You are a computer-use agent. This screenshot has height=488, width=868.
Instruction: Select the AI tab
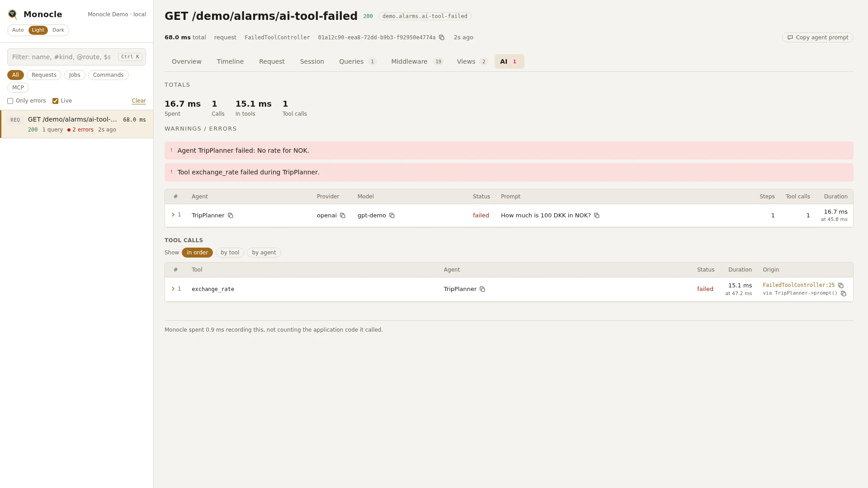(x=509, y=61)
